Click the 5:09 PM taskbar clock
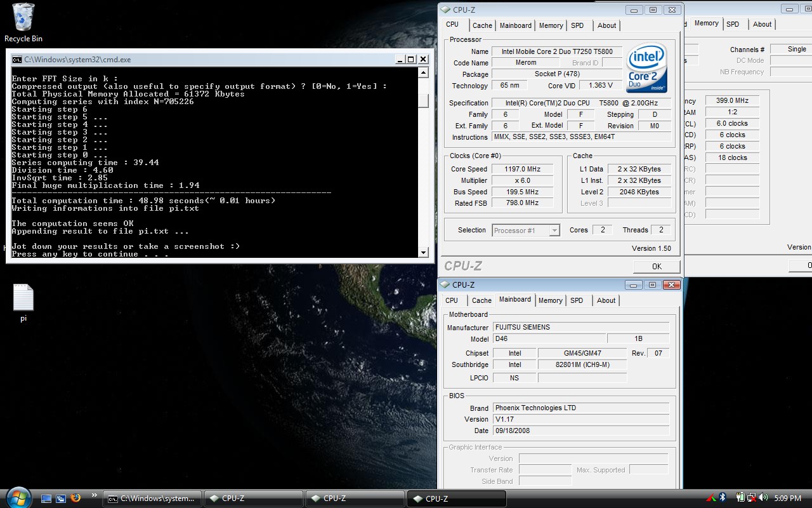 pyautogui.click(x=788, y=498)
